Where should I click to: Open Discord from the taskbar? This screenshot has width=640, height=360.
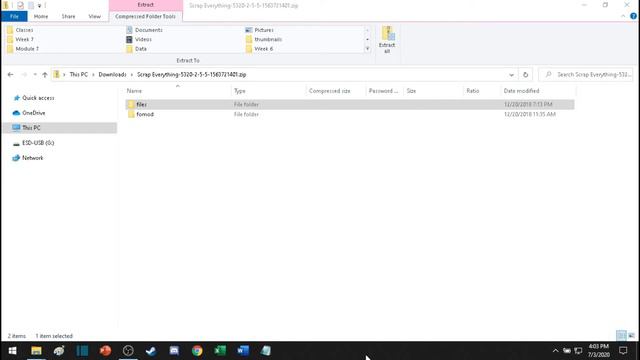point(174,351)
